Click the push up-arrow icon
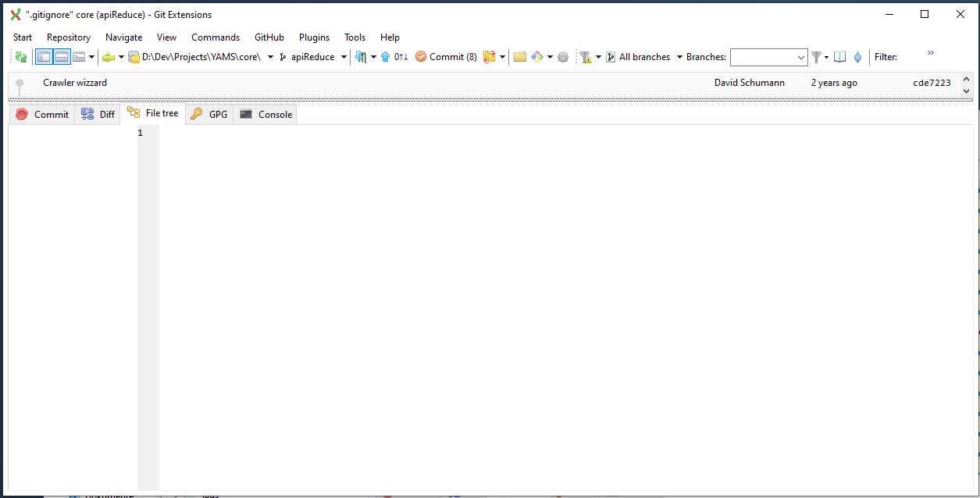The image size is (980, 498). click(x=386, y=57)
